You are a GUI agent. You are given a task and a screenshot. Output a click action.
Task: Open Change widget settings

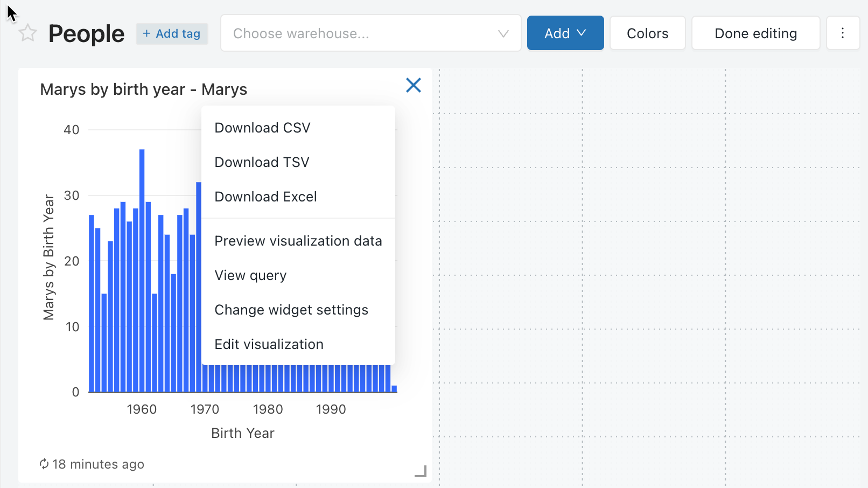[291, 310]
